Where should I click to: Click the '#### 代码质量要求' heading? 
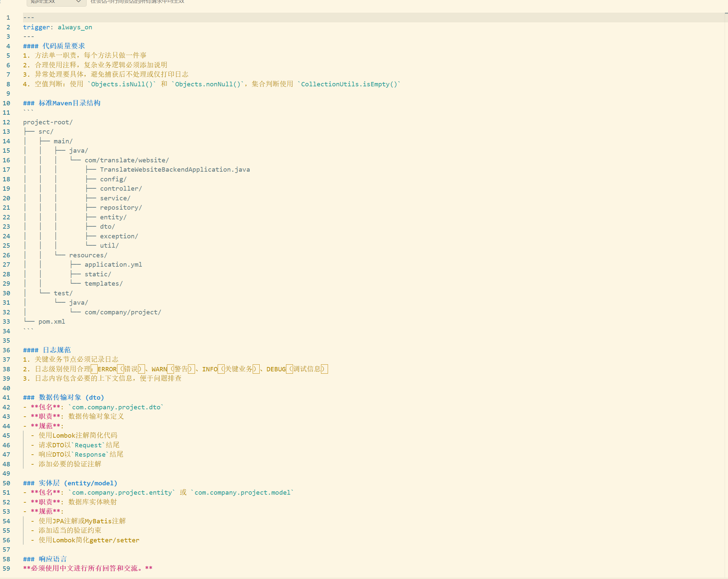coord(54,46)
